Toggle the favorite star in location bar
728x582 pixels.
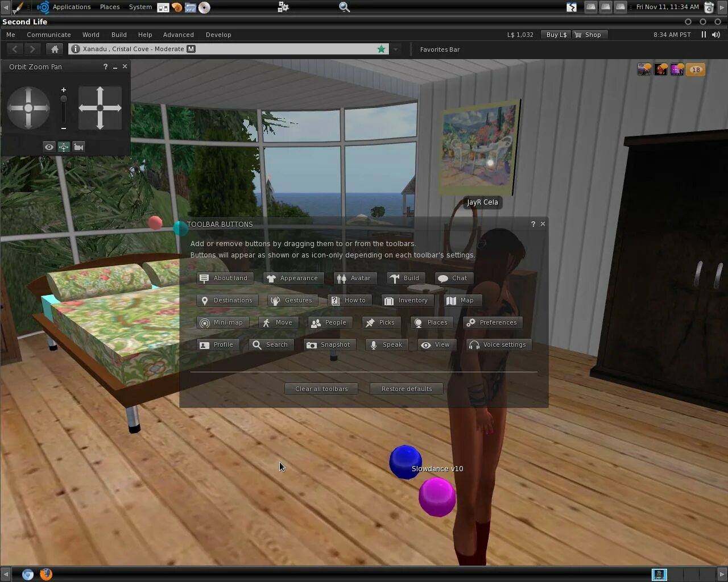tap(382, 49)
